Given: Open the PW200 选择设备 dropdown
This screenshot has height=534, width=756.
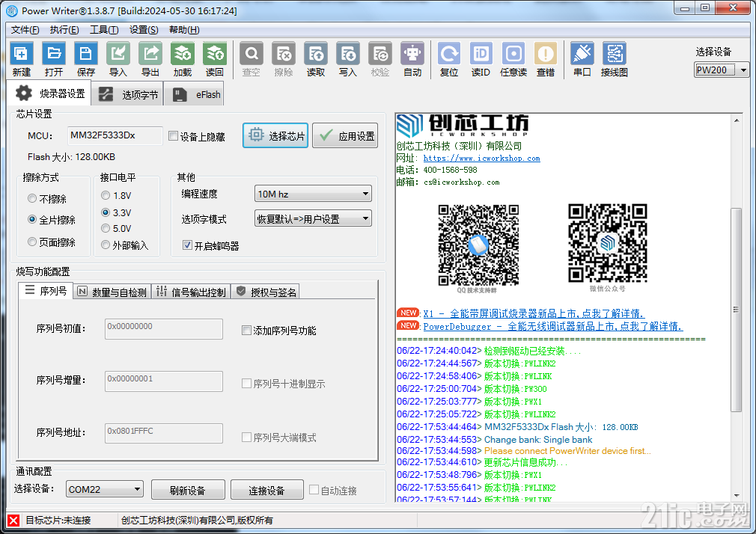Looking at the screenshot, I should click(722, 70).
